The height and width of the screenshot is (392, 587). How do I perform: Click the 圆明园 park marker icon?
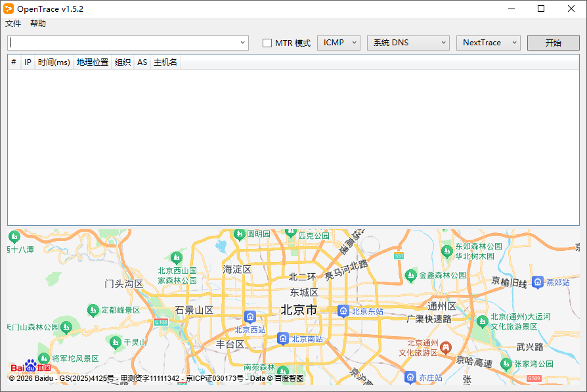click(x=240, y=235)
